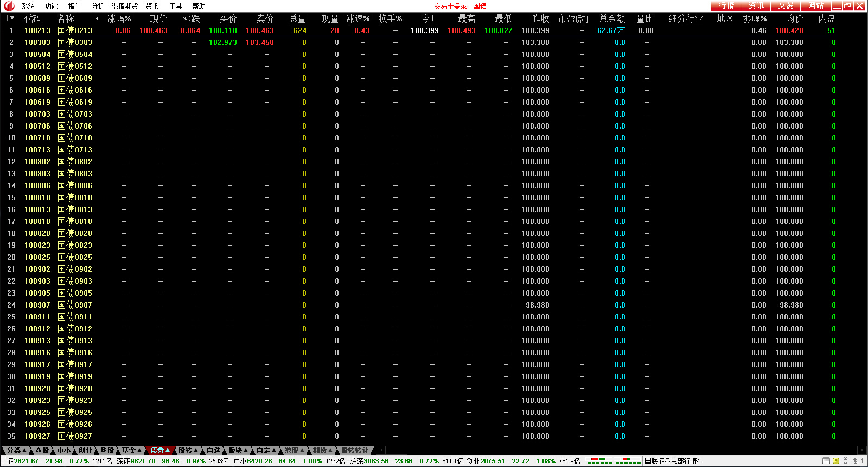
Task: Open the column selector dropdown arrow
Action: 12,18
